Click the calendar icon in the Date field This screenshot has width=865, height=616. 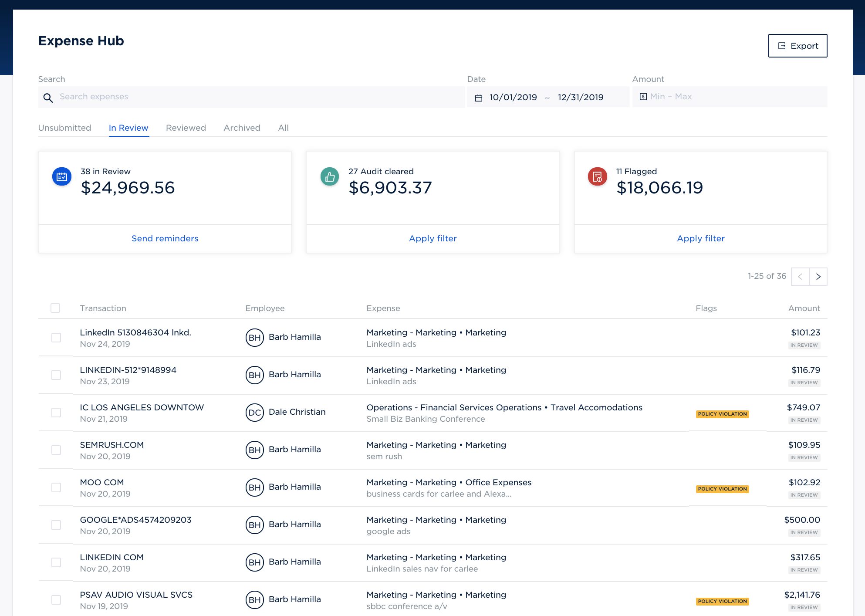coord(478,98)
